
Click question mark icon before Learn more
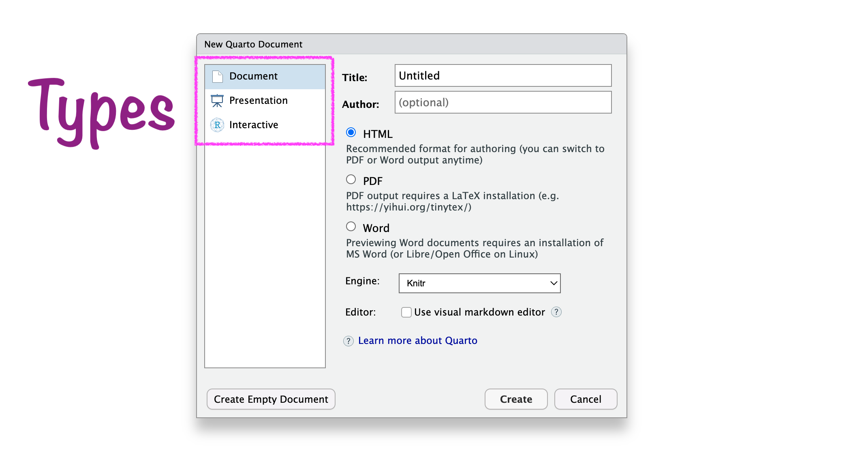pos(348,341)
